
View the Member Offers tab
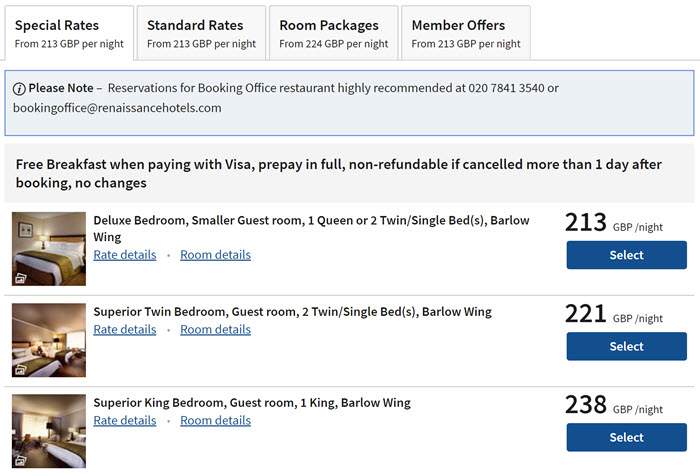tap(466, 33)
